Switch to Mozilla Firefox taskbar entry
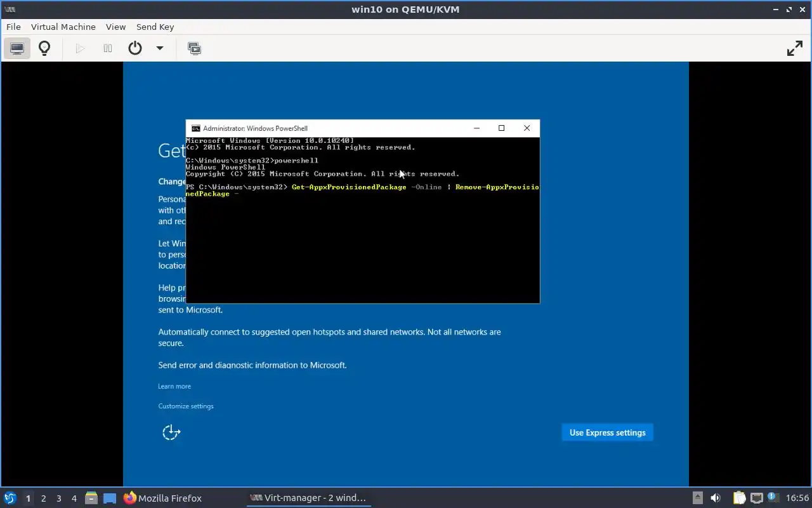Viewport: 812px width, 508px height. point(163,498)
